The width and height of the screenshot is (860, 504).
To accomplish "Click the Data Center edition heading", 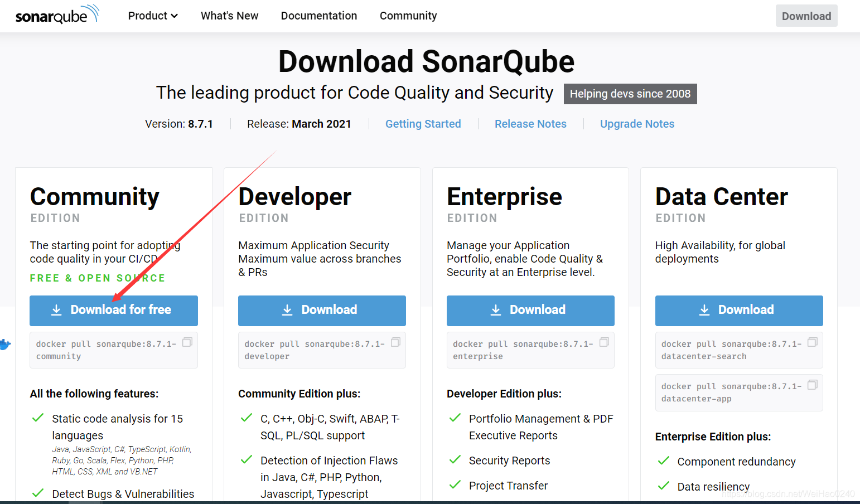I will click(x=722, y=197).
